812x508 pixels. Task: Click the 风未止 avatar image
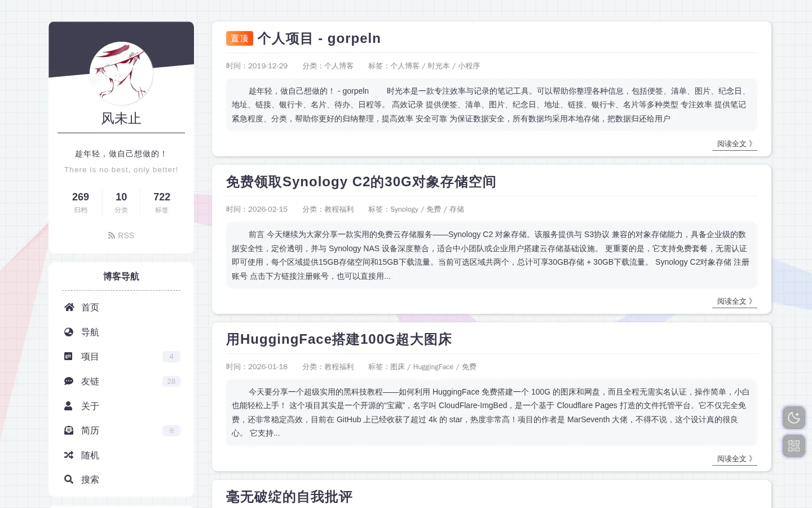tap(121, 73)
